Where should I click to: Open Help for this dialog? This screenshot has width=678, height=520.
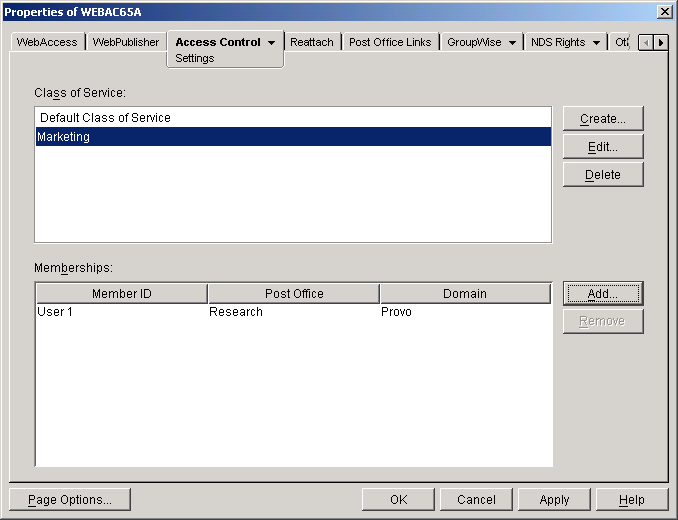tap(632, 500)
